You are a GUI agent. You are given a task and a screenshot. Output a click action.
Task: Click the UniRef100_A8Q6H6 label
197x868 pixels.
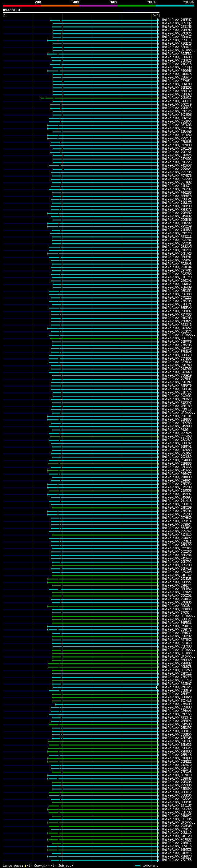pos(177,71)
